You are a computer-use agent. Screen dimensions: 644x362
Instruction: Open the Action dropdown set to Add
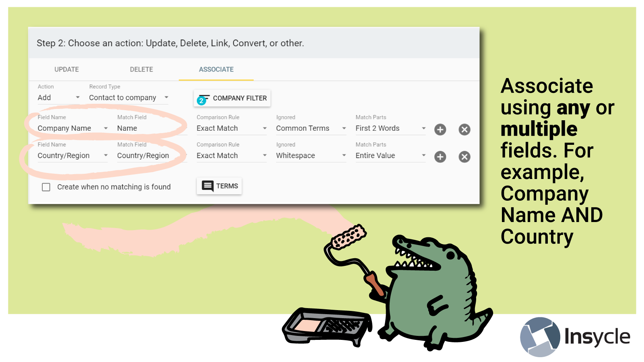59,98
